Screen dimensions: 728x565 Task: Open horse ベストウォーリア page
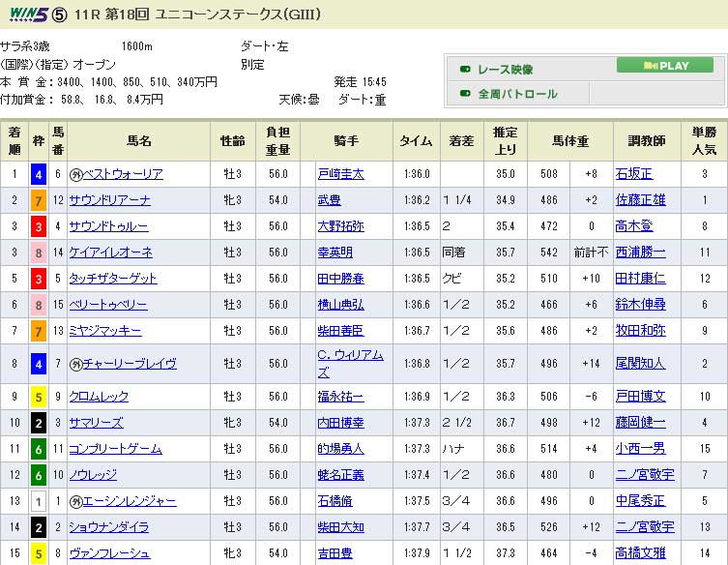pyautogui.click(x=123, y=174)
